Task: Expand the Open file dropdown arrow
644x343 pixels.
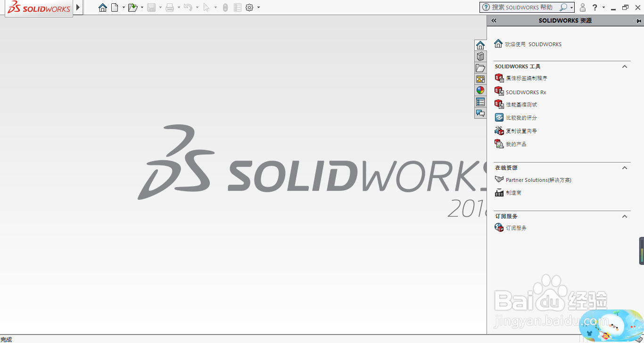Action: tap(142, 8)
